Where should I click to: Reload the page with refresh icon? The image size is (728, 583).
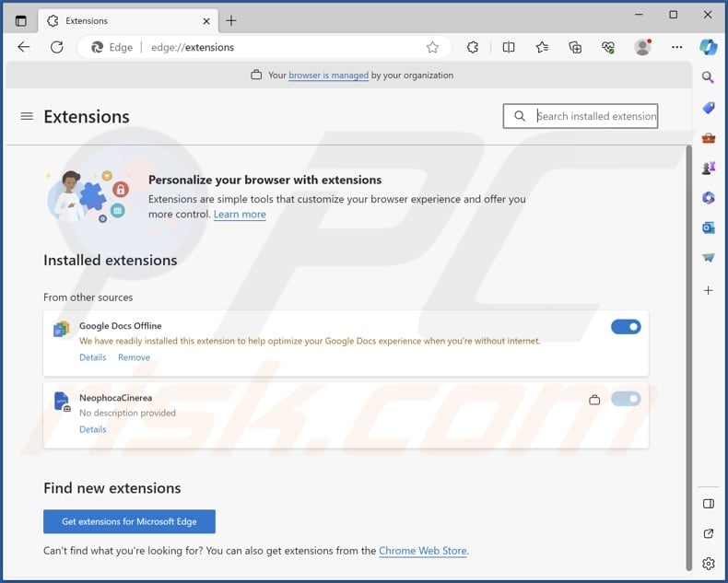coord(56,47)
